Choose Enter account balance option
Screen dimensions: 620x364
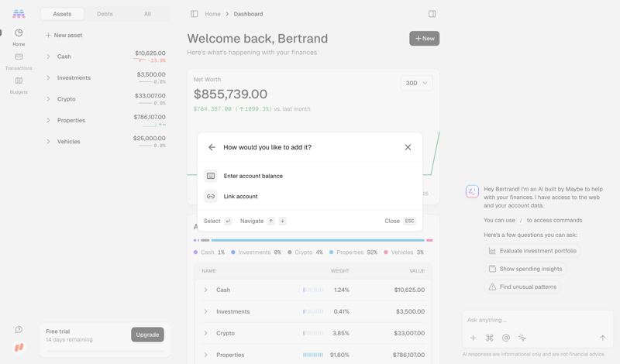(310, 176)
